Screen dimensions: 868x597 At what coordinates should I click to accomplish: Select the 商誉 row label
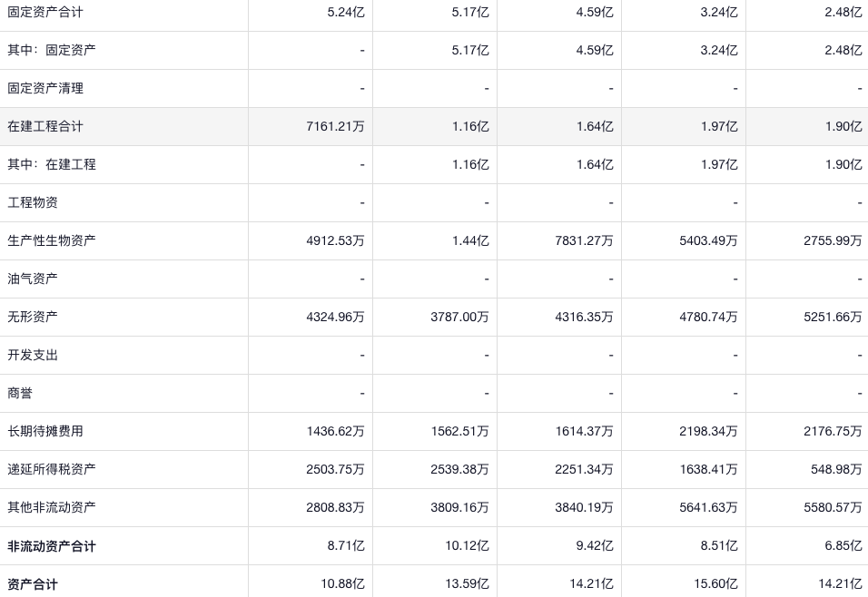pyautogui.click(x=20, y=393)
